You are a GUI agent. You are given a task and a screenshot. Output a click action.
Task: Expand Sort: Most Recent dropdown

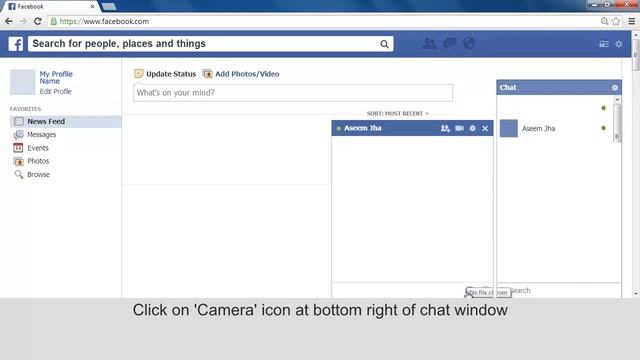click(398, 113)
